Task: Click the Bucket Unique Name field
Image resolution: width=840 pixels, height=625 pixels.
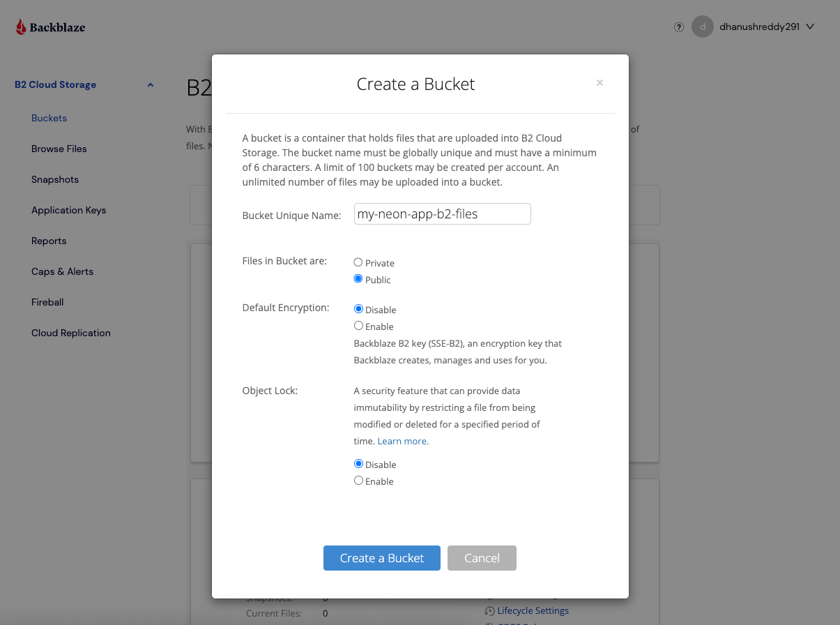Action: coord(442,213)
